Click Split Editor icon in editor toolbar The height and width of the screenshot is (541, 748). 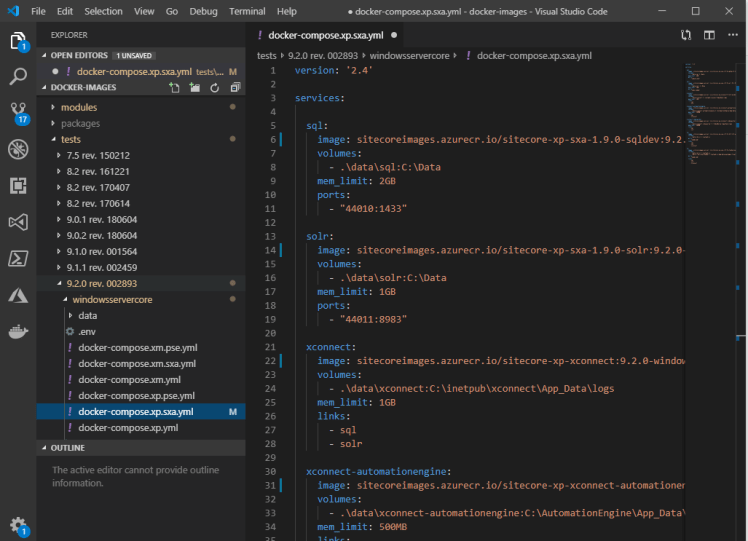tap(709, 35)
